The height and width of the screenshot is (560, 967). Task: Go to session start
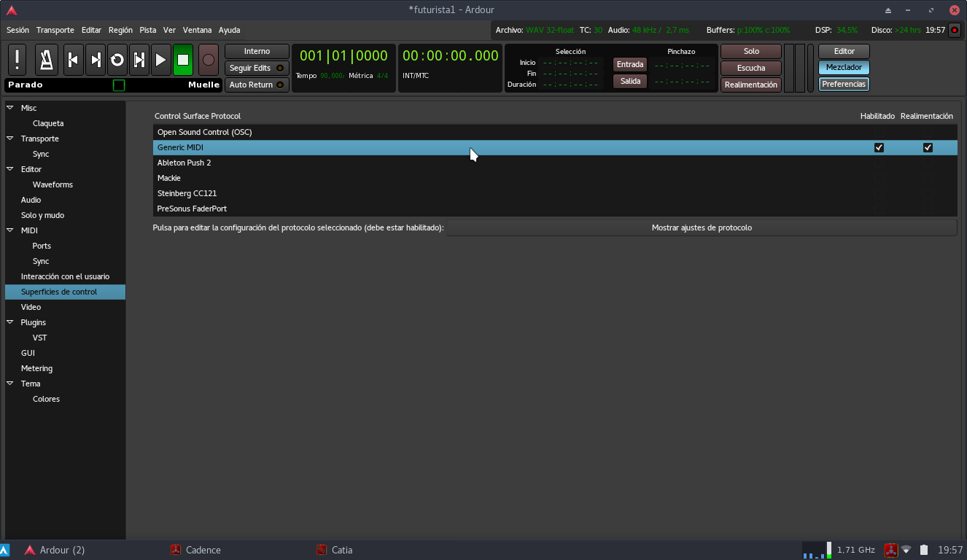pos(73,60)
